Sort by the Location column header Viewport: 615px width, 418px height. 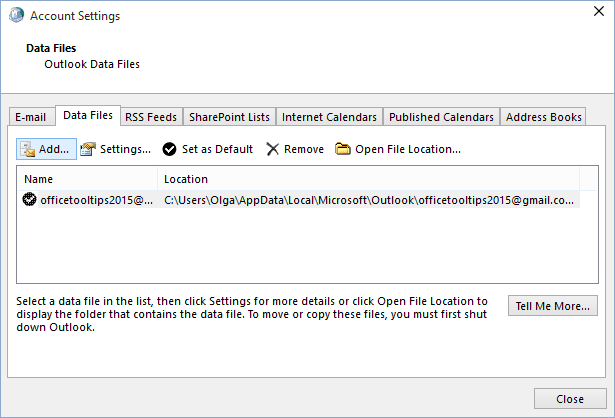368,179
